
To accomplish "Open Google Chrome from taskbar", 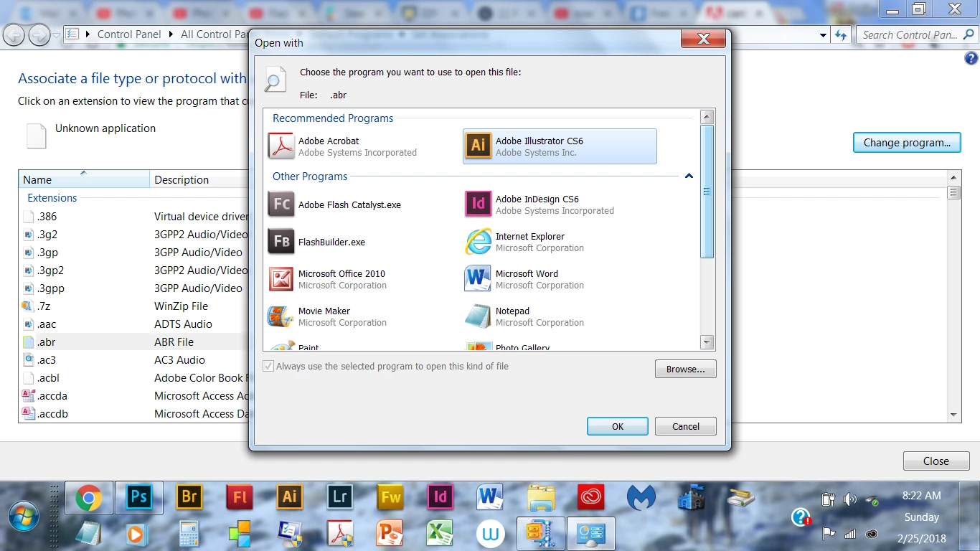I will (x=89, y=498).
